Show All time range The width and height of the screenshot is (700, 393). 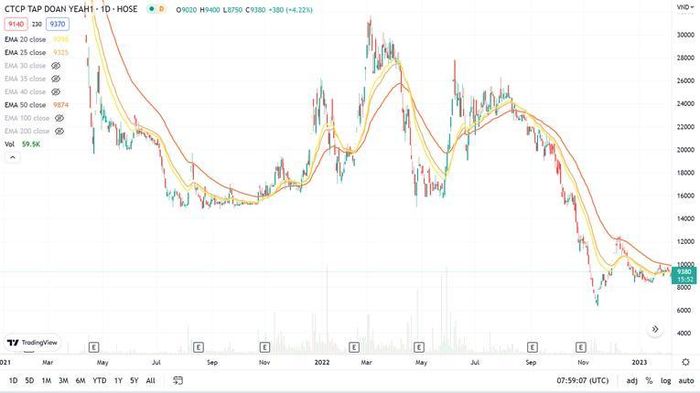150,380
